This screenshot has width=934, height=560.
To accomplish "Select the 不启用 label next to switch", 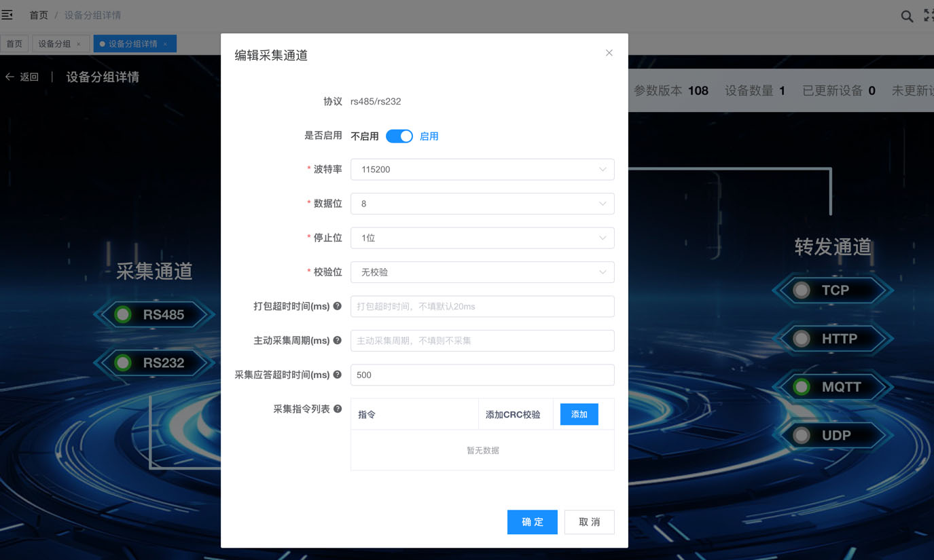I will point(364,136).
